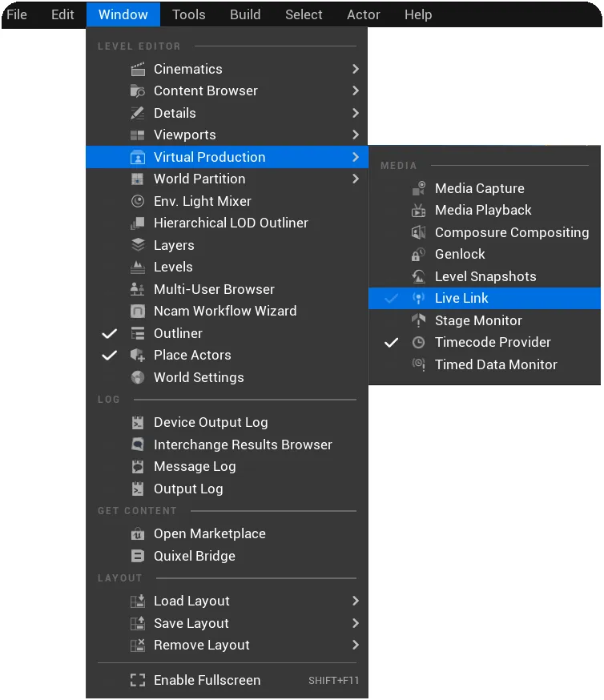604x700 pixels.
Task: Choose the Multi-User Browser label
Action: click(214, 289)
